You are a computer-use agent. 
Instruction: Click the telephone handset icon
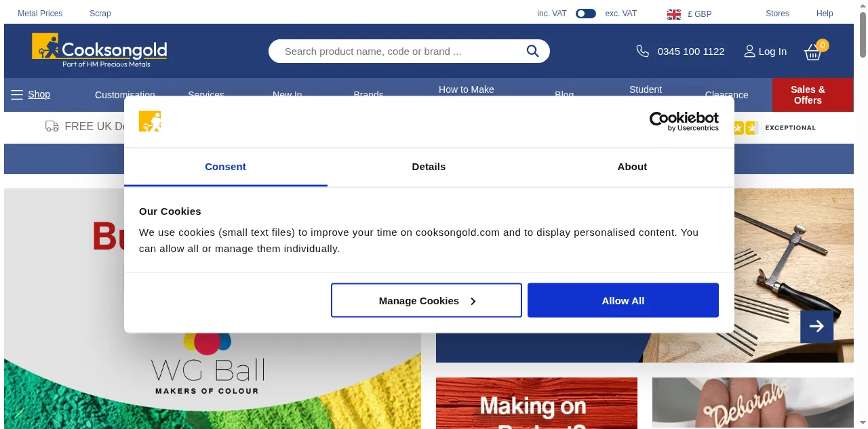tap(643, 51)
